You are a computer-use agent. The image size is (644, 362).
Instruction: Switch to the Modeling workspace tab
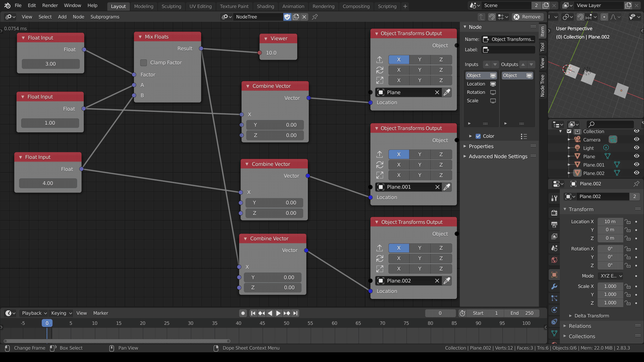tap(143, 7)
